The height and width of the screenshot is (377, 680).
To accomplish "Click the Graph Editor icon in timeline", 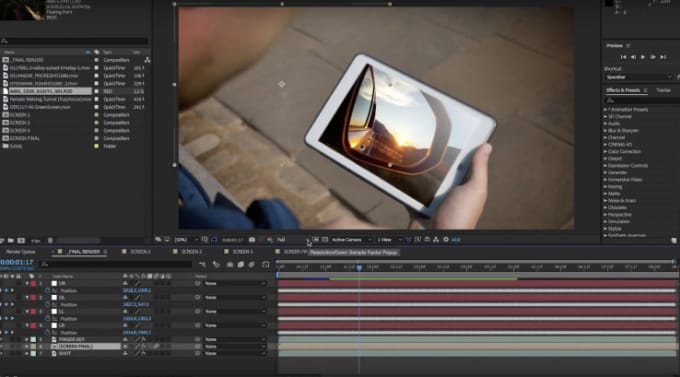I will 265,264.
